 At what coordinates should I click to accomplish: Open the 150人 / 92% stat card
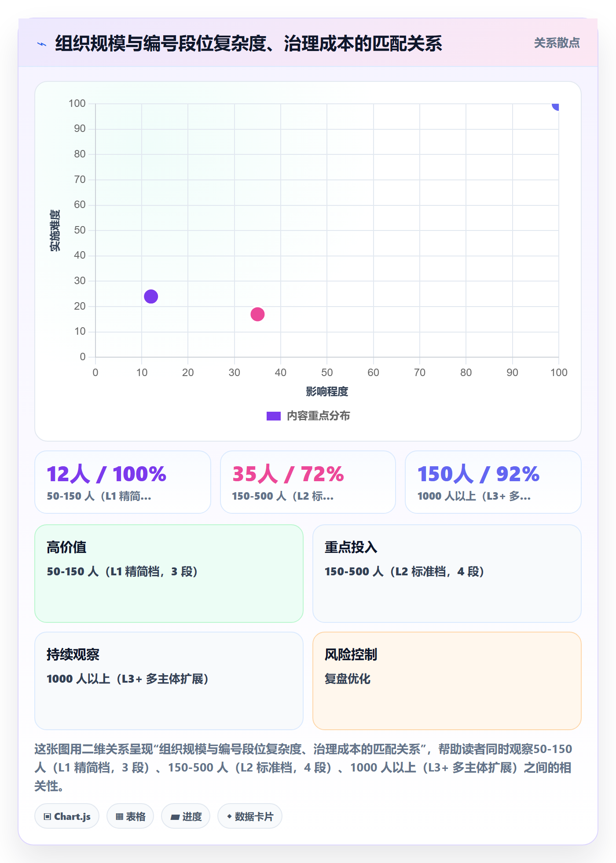(x=493, y=482)
